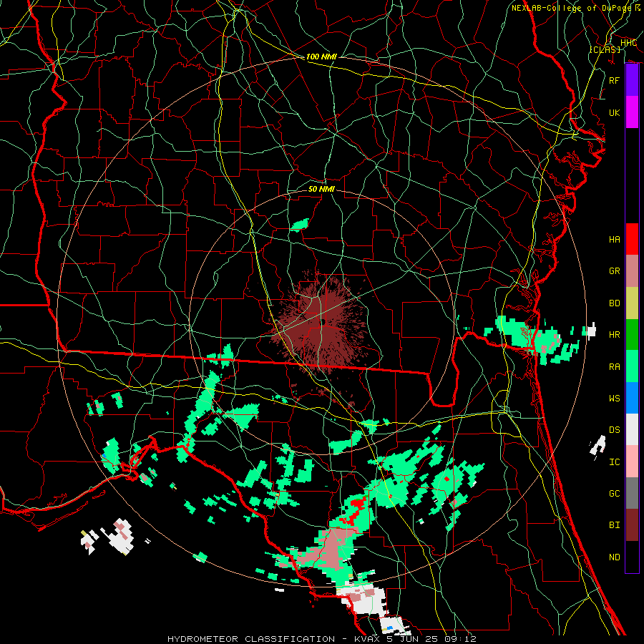Click the 'DS' legend label
Viewport: 644px width, 644px height.
click(x=614, y=430)
